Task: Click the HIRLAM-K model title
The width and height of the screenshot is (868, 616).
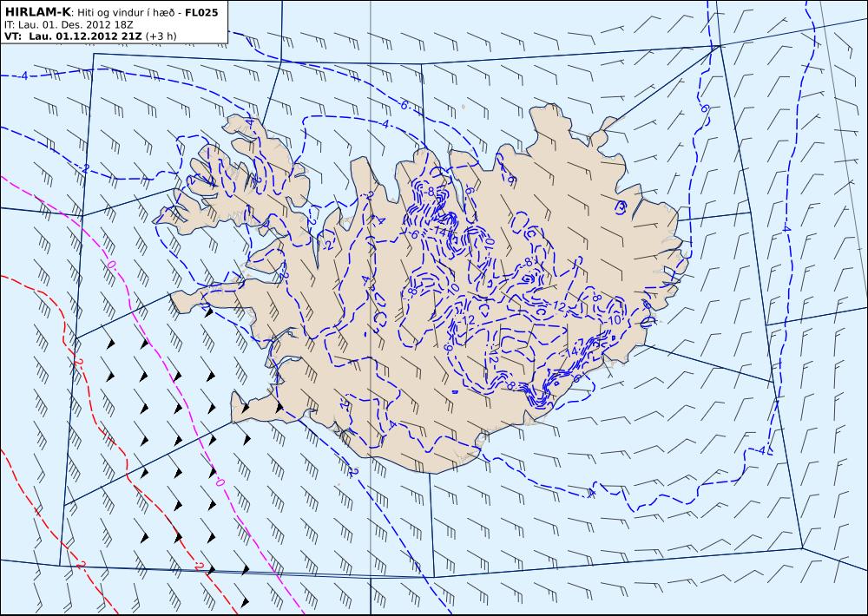Action: click(37, 12)
